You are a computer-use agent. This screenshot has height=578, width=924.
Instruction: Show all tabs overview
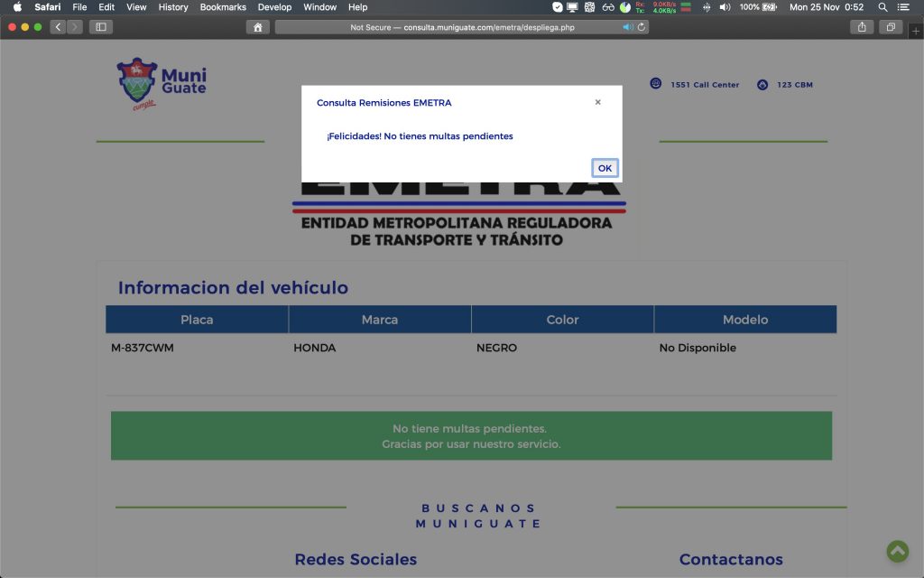(x=891, y=27)
